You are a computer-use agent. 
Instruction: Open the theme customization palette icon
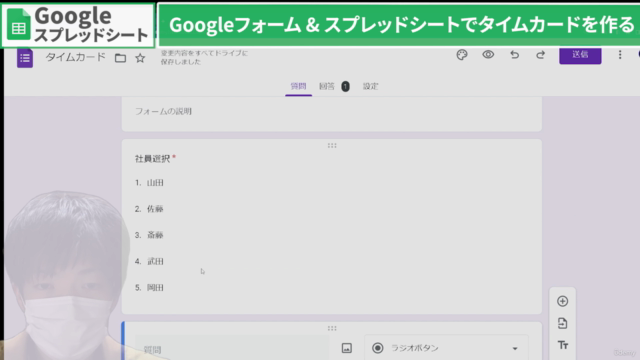pyautogui.click(x=462, y=55)
